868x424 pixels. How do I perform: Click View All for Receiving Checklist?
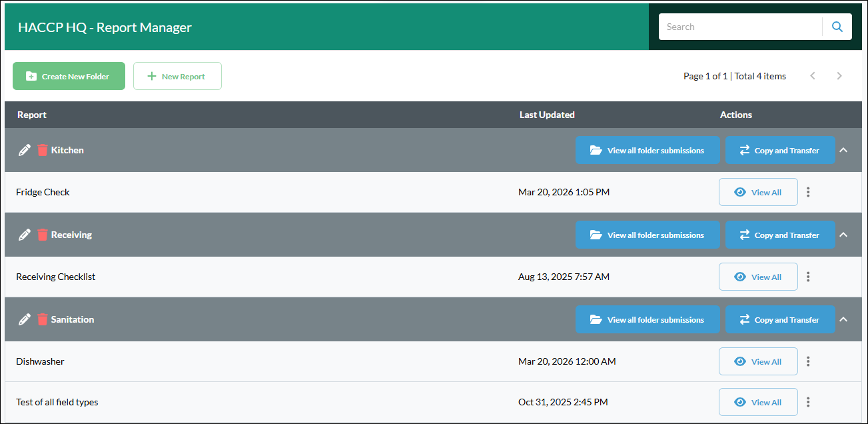[758, 277]
